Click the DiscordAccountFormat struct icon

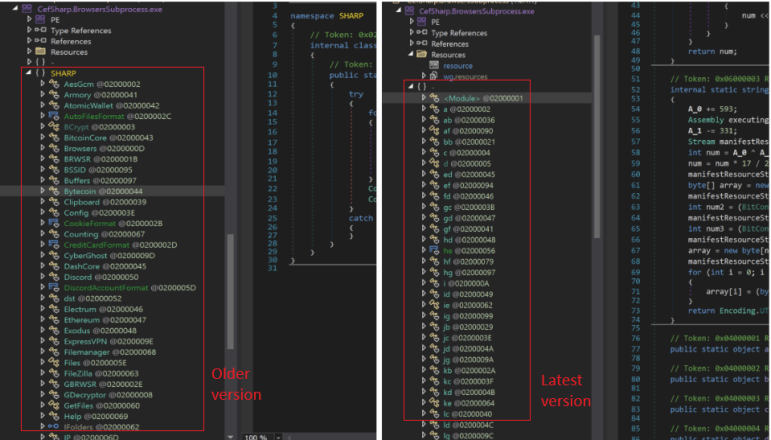pos(54,288)
